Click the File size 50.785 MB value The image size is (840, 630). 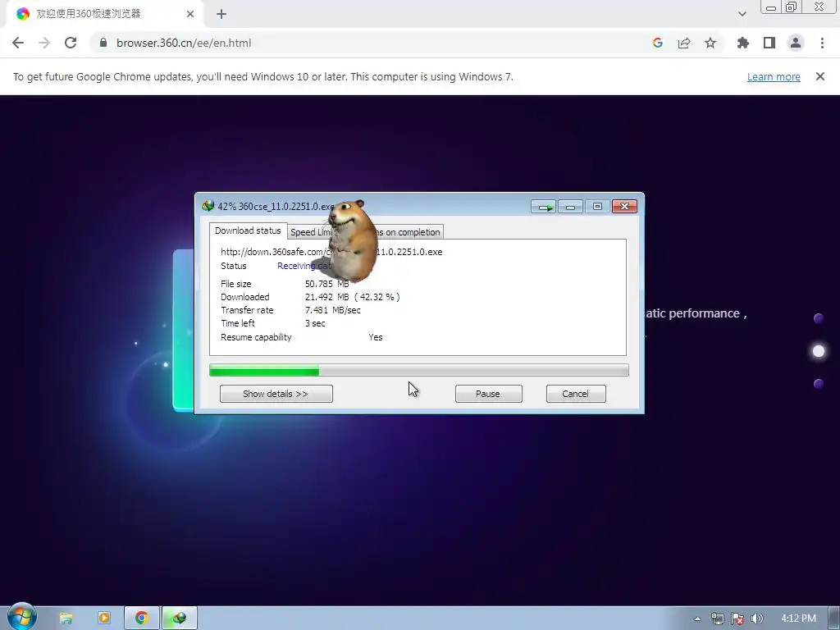tap(326, 284)
